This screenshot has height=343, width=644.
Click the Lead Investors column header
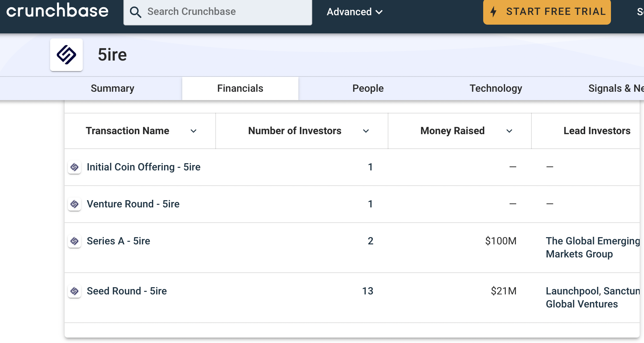(597, 131)
